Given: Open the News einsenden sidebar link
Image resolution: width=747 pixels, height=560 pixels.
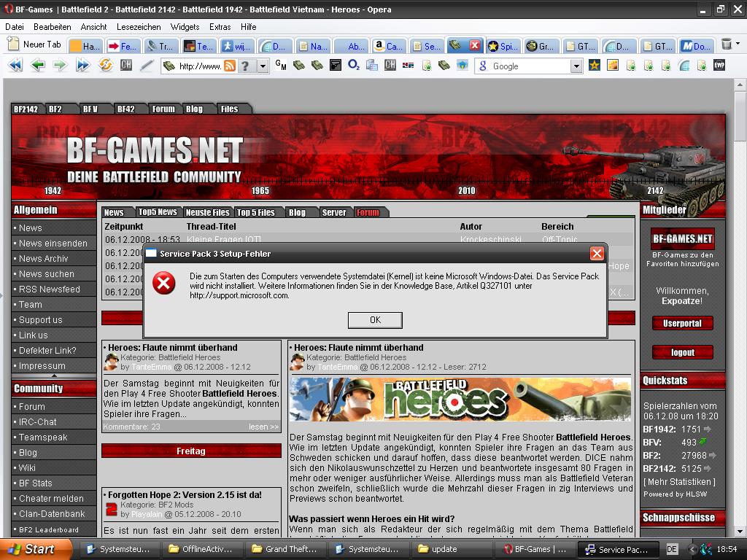Looking at the screenshot, I should click(53, 244).
